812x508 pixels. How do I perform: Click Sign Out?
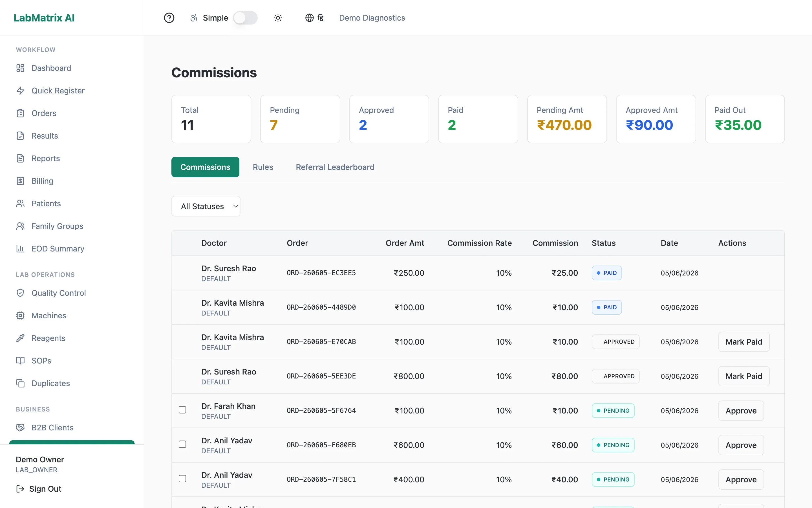tap(39, 489)
